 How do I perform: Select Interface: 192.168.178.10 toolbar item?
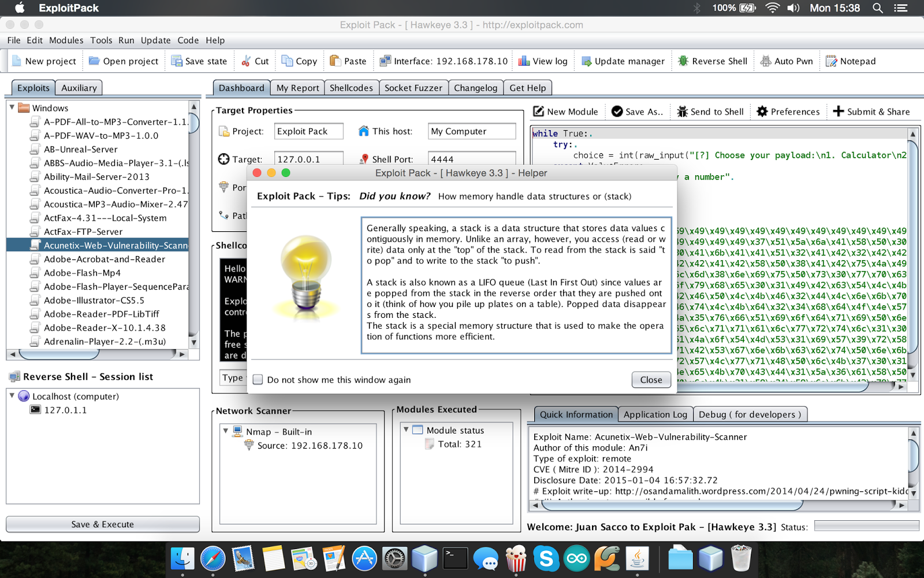444,61
